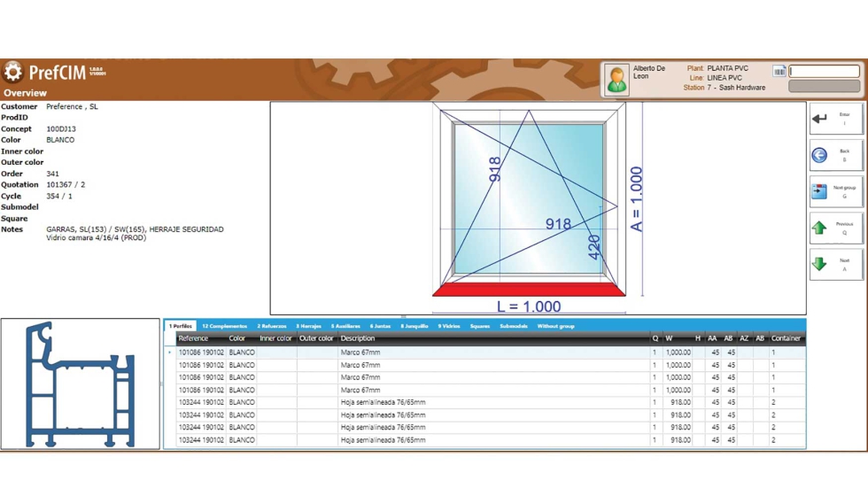
Task: Open the Without group tab
Action: coord(555,326)
